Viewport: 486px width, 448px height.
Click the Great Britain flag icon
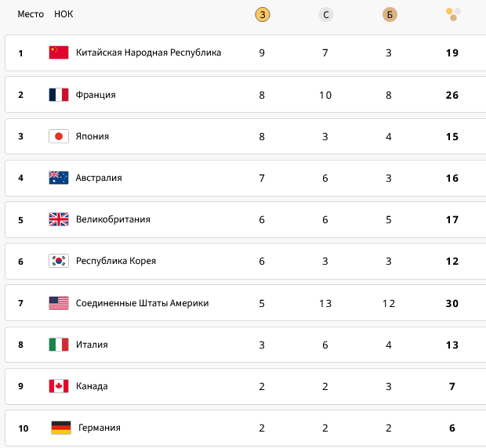[x=59, y=219]
